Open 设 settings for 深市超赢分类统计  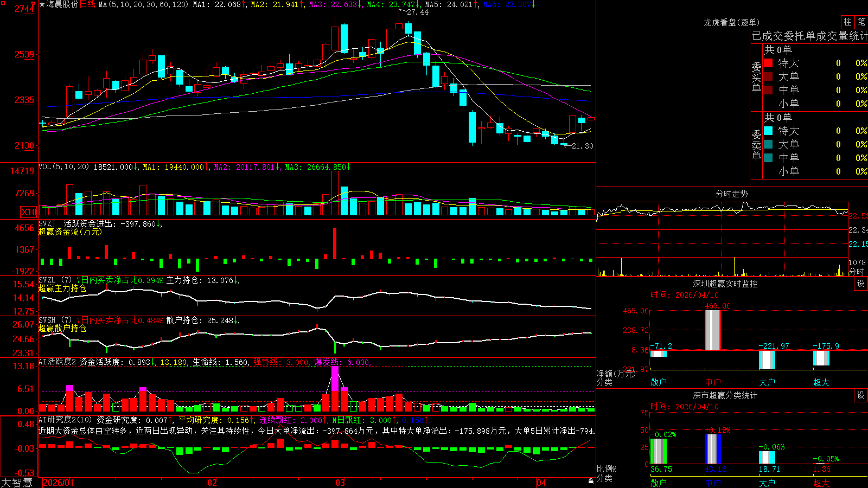click(861, 395)
